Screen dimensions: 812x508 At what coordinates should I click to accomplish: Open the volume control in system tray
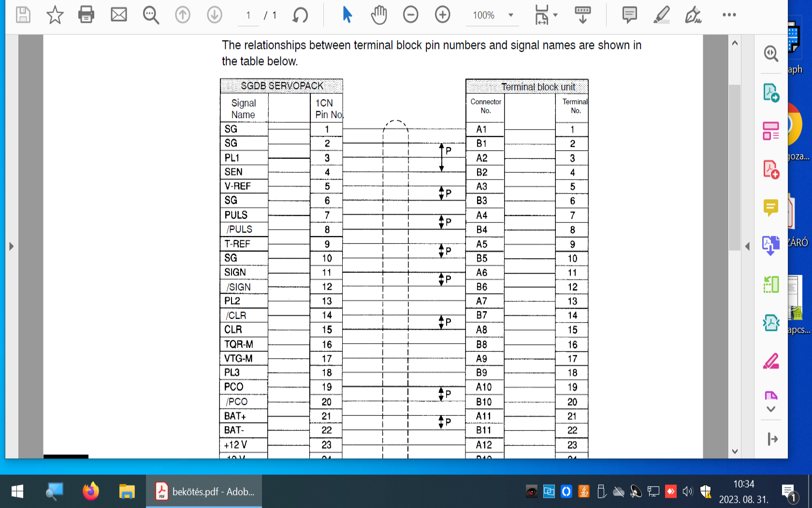click(x=687, y=492)
